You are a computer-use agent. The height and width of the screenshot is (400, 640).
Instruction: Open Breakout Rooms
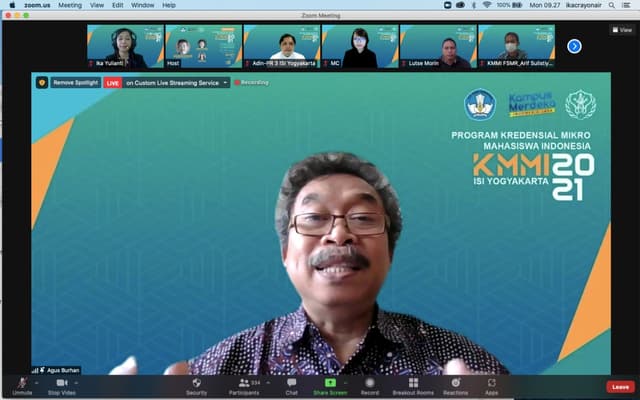[413, 386]
